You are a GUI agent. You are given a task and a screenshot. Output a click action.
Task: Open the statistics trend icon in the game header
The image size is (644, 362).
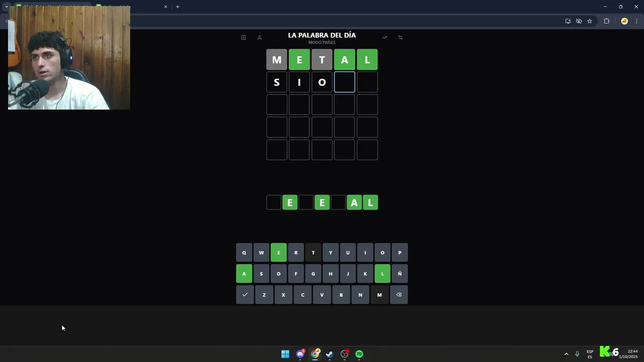click(x=384, y=37)
